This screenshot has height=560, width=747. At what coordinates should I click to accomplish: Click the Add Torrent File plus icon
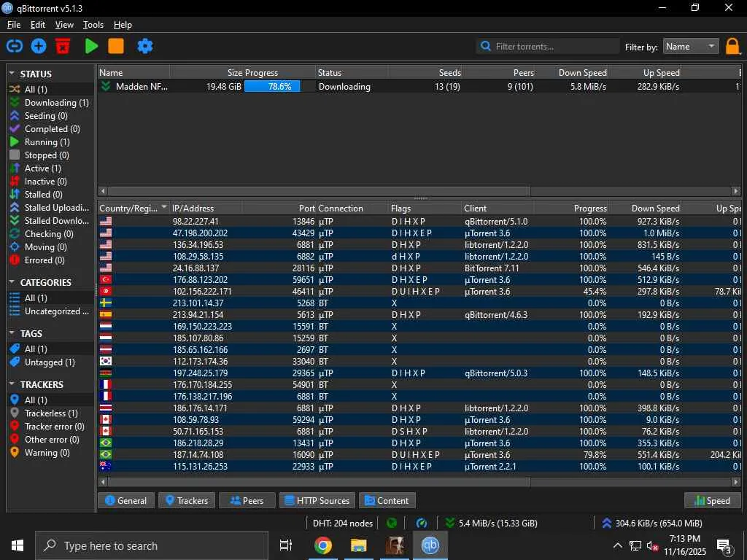tap(39, 46)
